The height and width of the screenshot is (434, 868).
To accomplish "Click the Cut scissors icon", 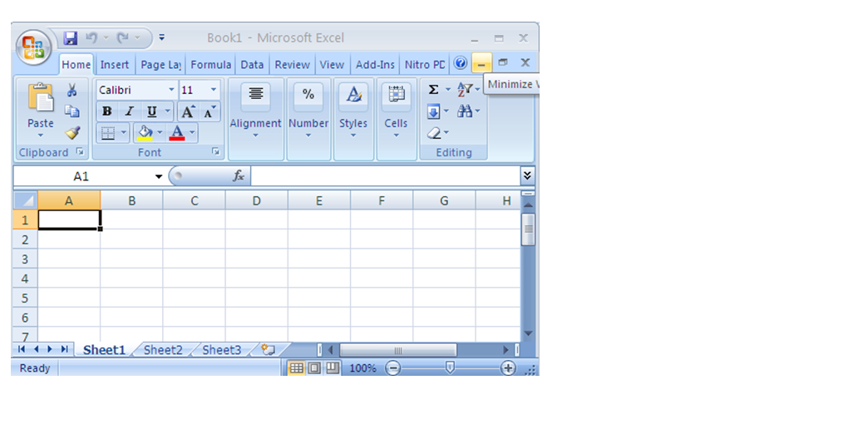I will (72, 91).
